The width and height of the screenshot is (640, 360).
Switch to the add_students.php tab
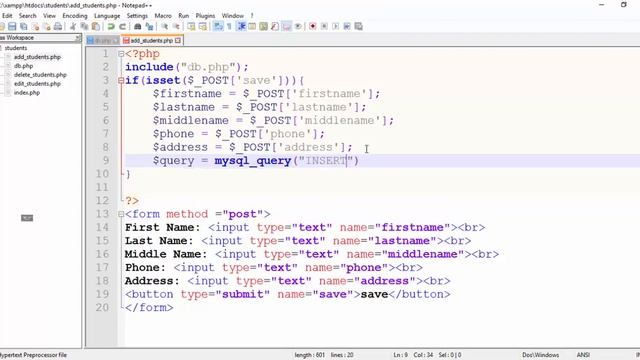151,40
